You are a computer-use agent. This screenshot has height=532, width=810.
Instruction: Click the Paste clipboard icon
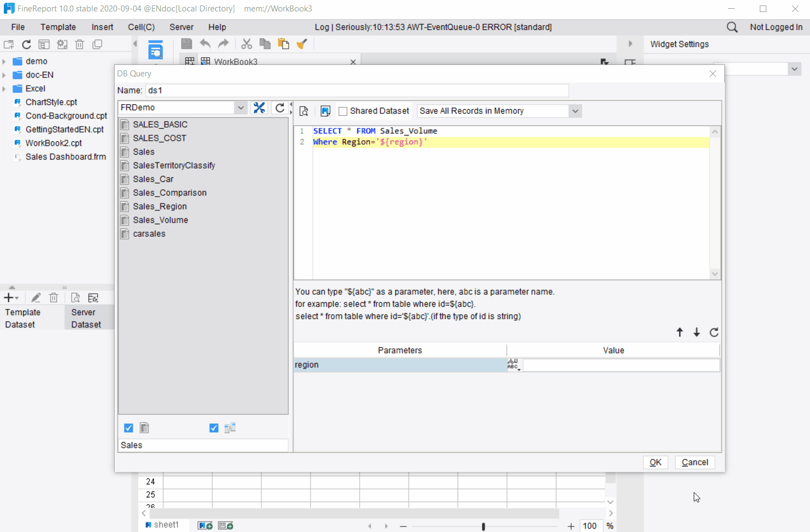(x=283, y=44)
